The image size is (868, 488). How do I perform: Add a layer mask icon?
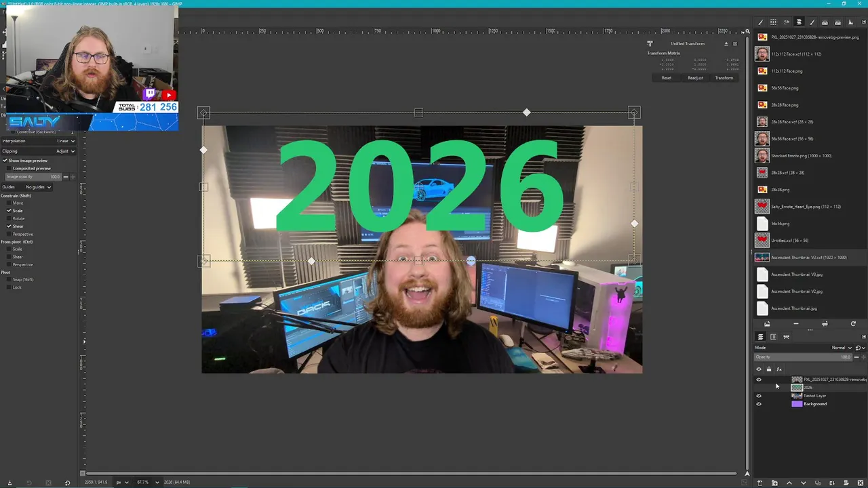point(846,483)
